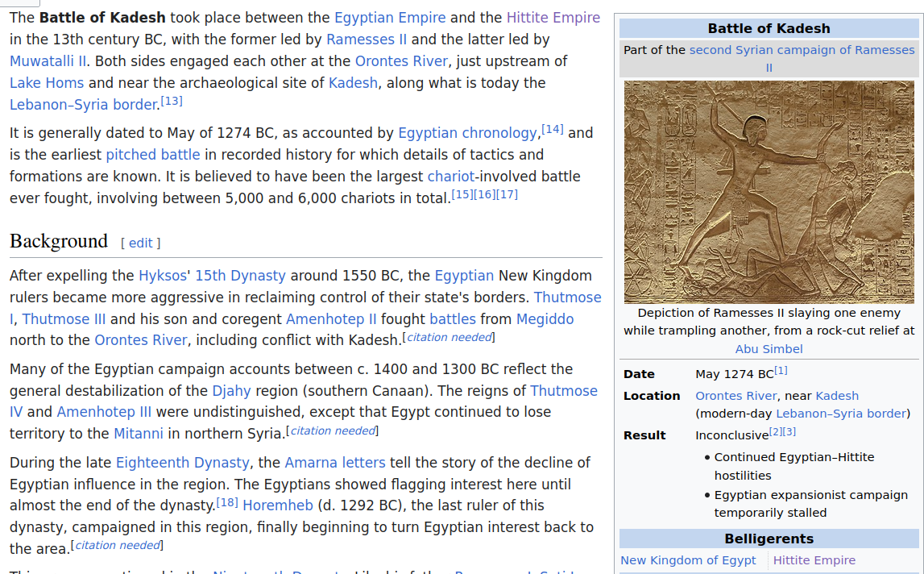Open the Hyksos link
Image resolution: width=924 pixels, height=574 pixels.
(164, 276)
